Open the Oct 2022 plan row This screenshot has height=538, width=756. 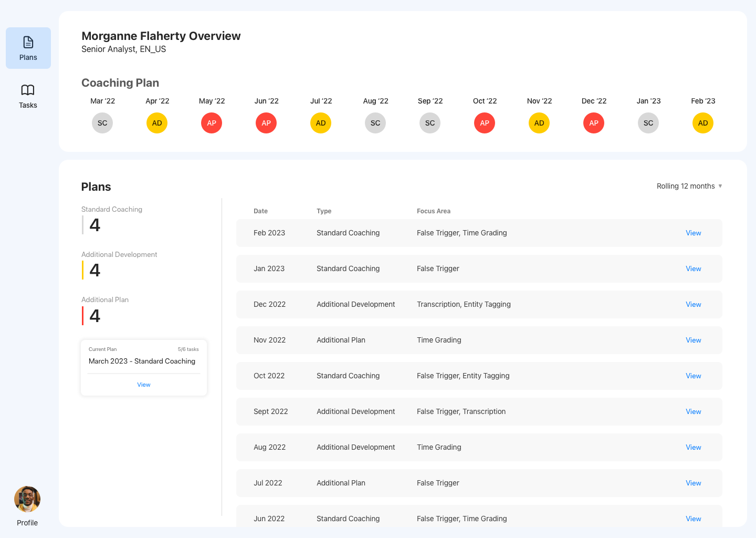[693, 376]
